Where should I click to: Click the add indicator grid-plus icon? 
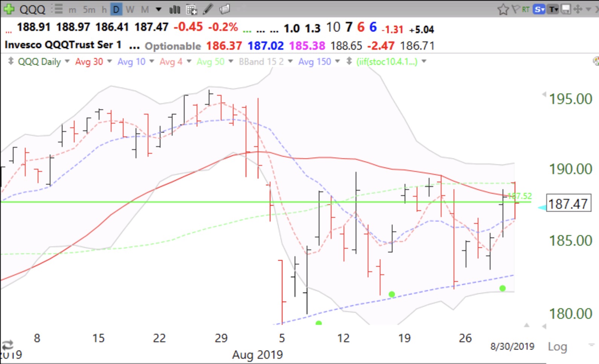pos(191,9)
